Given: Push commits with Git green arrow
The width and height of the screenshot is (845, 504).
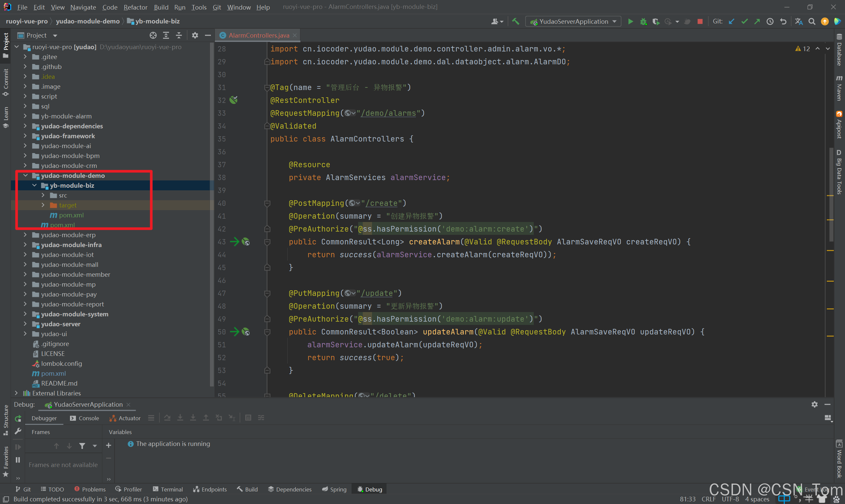Looking at the screenshot, I should [757, 21].
